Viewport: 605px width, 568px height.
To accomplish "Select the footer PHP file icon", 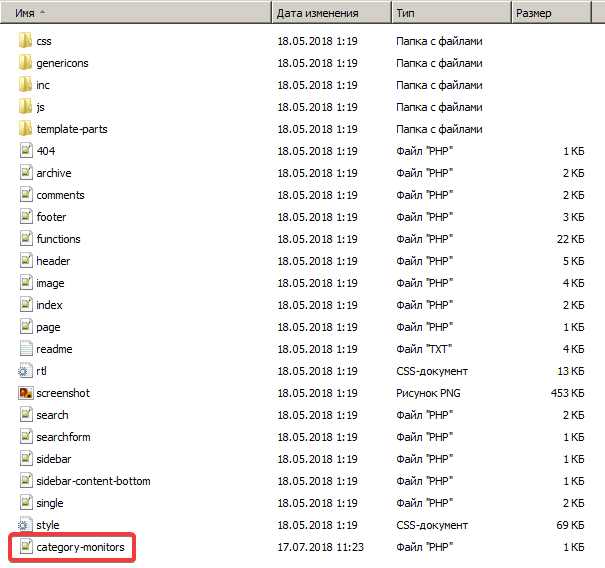I will [26, 216].
